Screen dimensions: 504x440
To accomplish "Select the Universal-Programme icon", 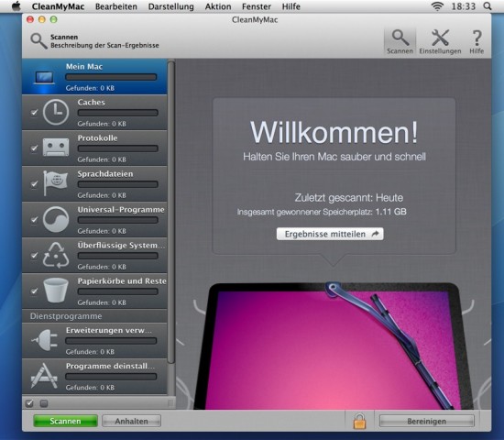I will pyautogui.click(x=56, y=219).
